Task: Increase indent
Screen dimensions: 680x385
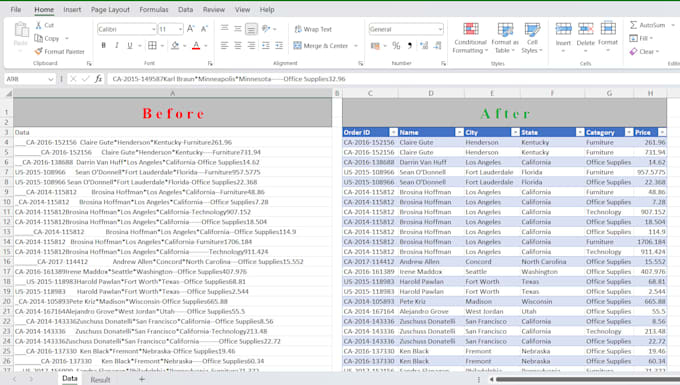Action: (x=279, y=45)
